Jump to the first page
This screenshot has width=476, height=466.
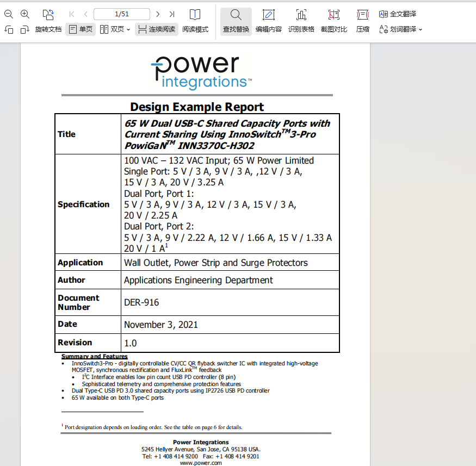[72, 14]
